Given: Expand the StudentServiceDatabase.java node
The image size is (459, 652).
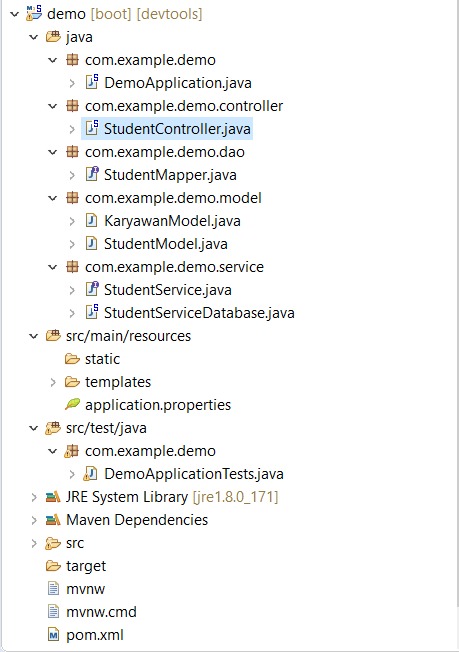Looking at the screenshot, I should [x=72, y=313].
